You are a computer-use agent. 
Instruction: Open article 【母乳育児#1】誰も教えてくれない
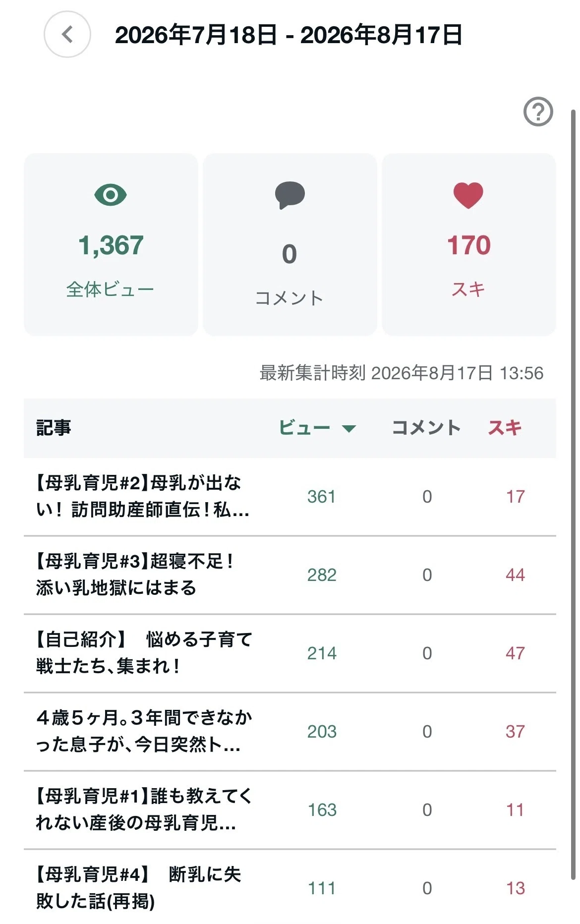(x=290, y=810)
